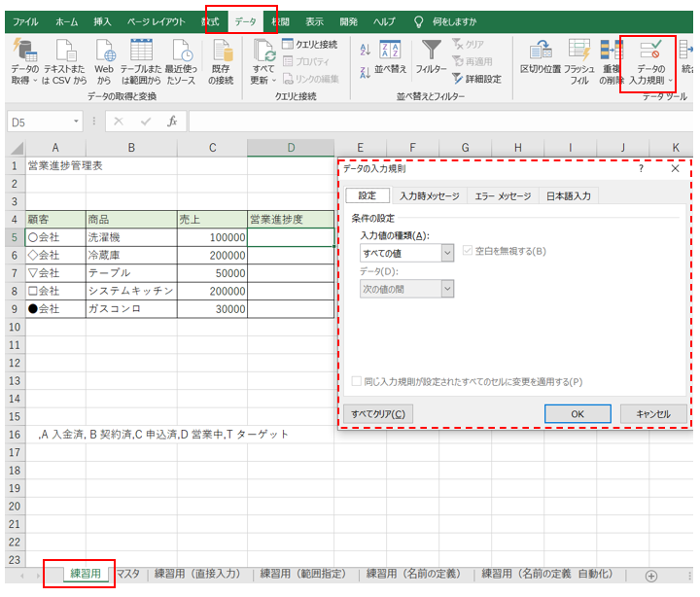Click the フラッシュフィル icon

coord(580,51)
